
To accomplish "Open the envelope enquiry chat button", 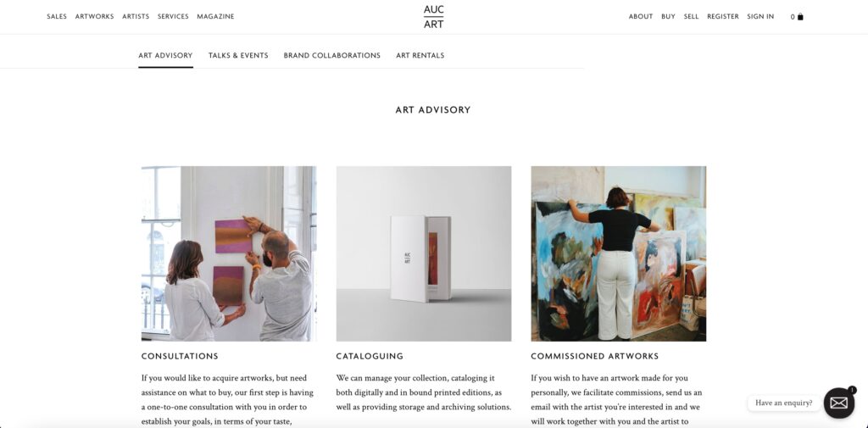I will click(x=838, y=403).
